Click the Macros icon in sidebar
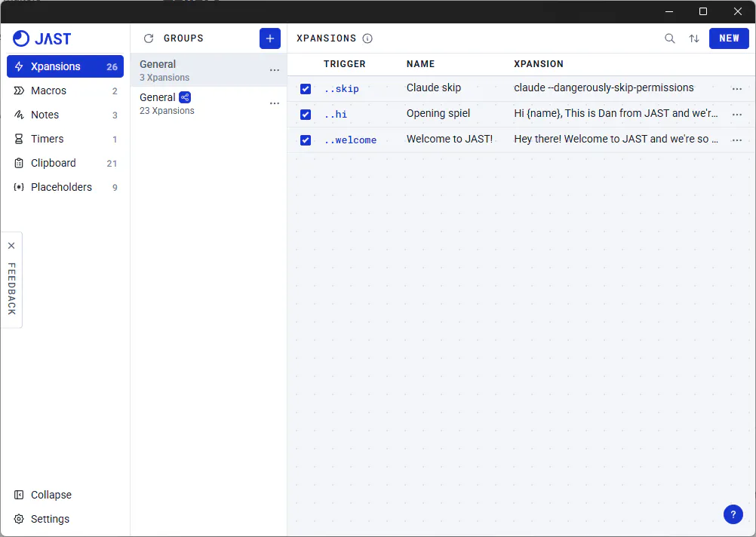Screen dimensions: 756x537 (19, 91)
